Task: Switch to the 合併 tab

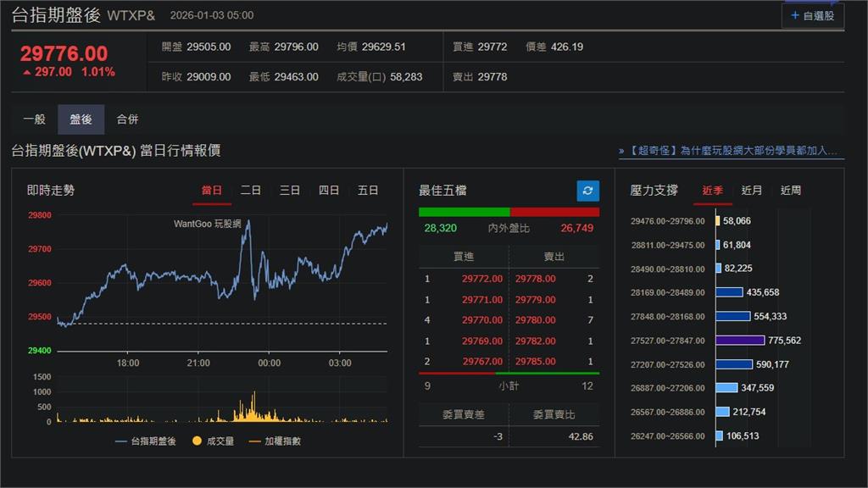Action: 126,119
